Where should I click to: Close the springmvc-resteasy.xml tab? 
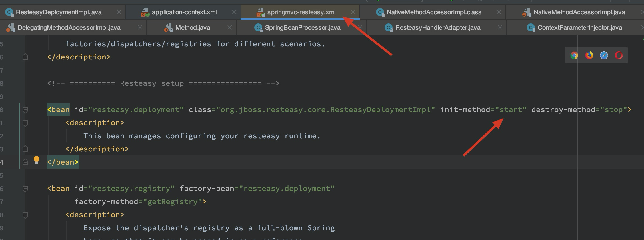pyautogui.click(x=353, y=12)
